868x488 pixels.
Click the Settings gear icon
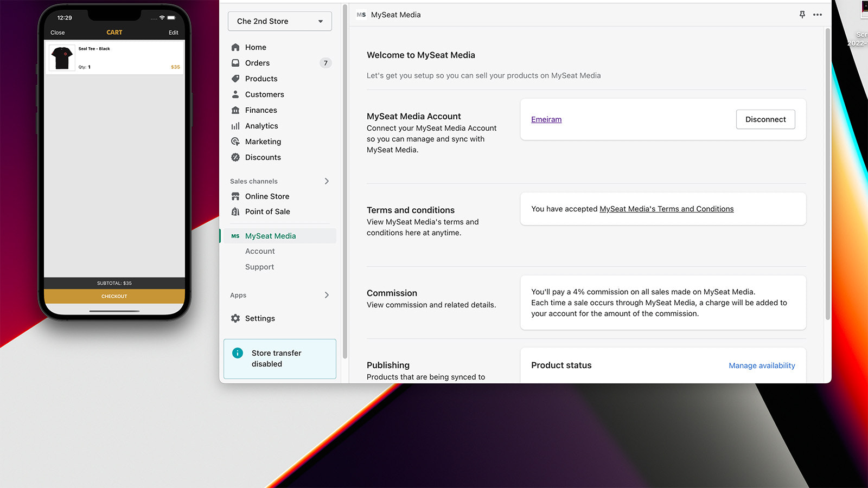[235, 318]
